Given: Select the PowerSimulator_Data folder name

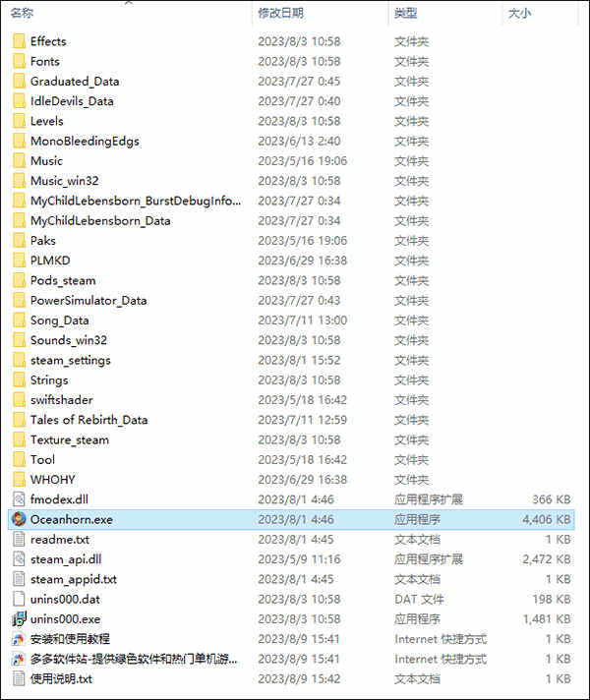Looking at the screenshot, I should [88, 300].
